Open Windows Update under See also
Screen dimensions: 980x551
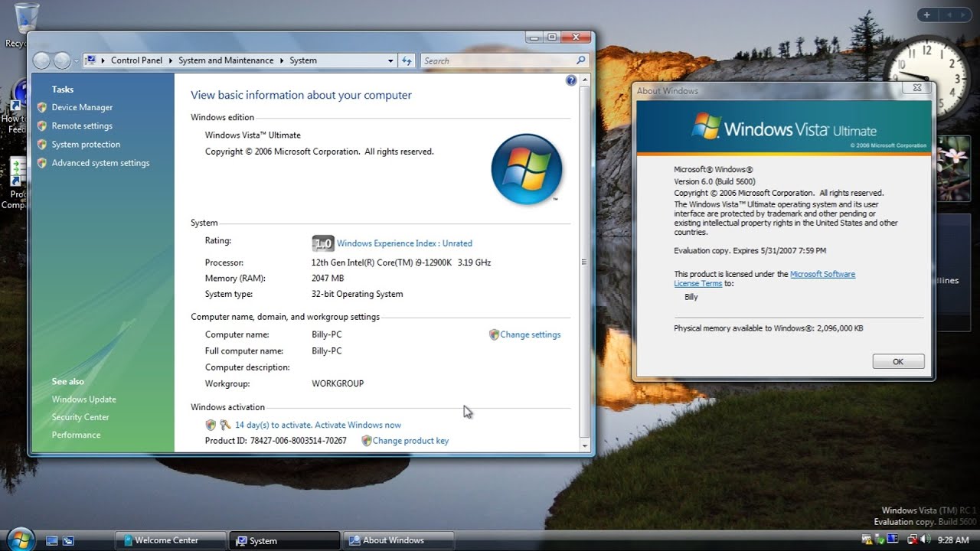(x=83, y=399)
